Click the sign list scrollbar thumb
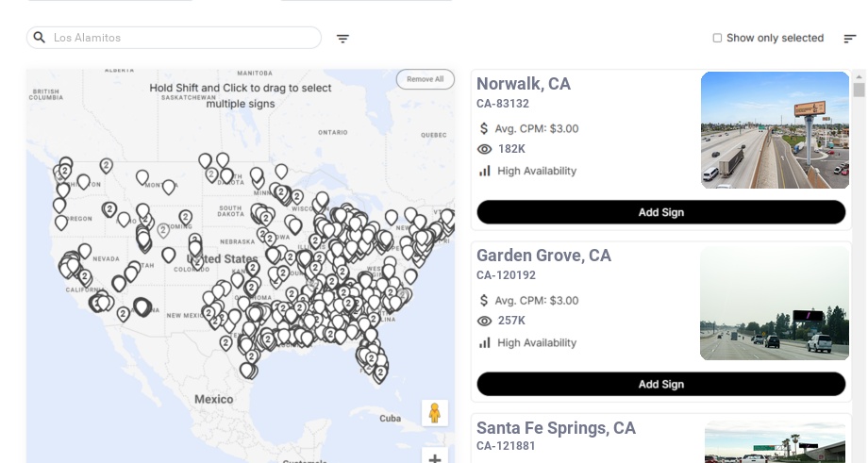Image resolution: width=868 pixels, height=463 pixels. tap(859, 90)
